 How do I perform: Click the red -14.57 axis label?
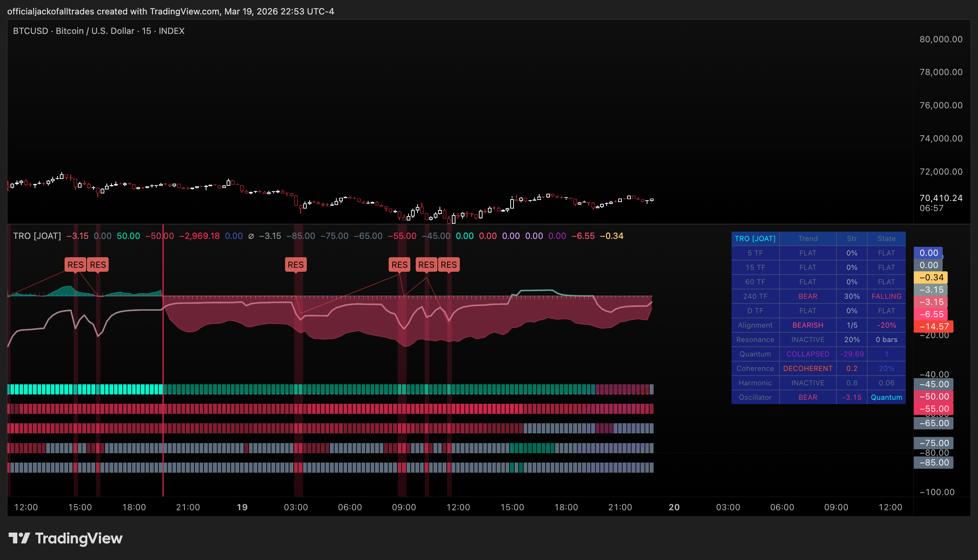point(933,327)
